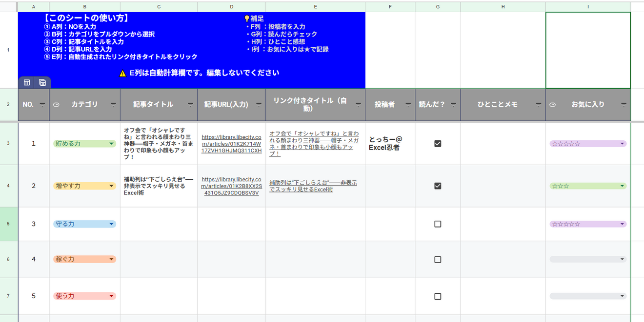Open the 守る力 category dropdown
644x322 pixels.
tap(112, 224)
